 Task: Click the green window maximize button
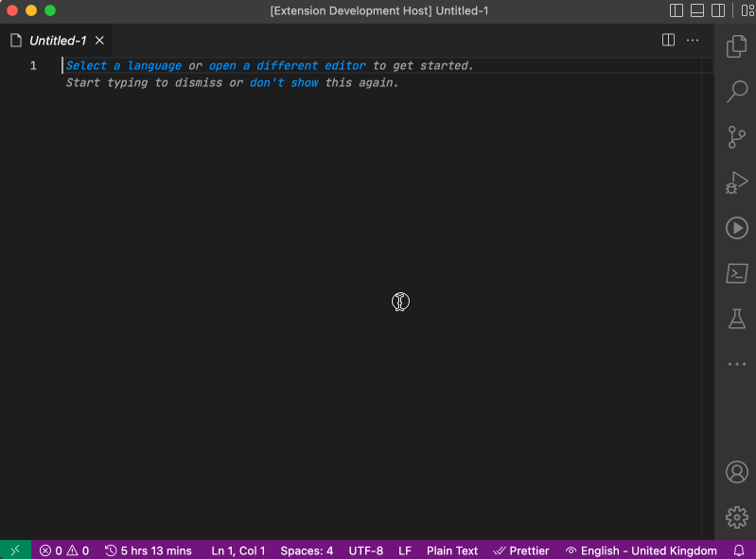tap(50, 10)
